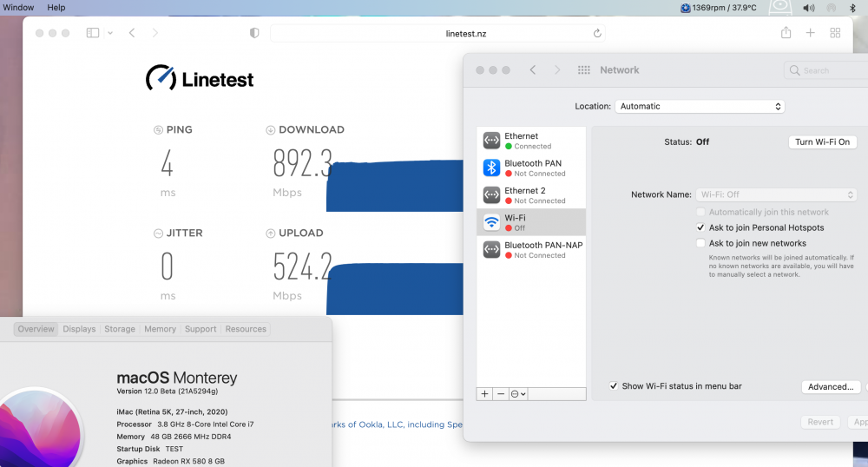Viewport: 868px width, 467px height.
Task: Click the Revert button
Action: click(x=820, y=422)
